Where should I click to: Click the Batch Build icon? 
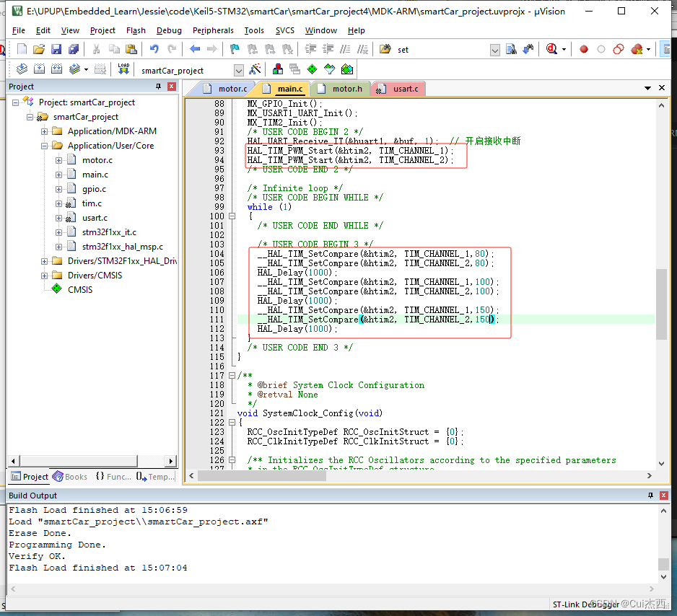(x=74, y=69)
